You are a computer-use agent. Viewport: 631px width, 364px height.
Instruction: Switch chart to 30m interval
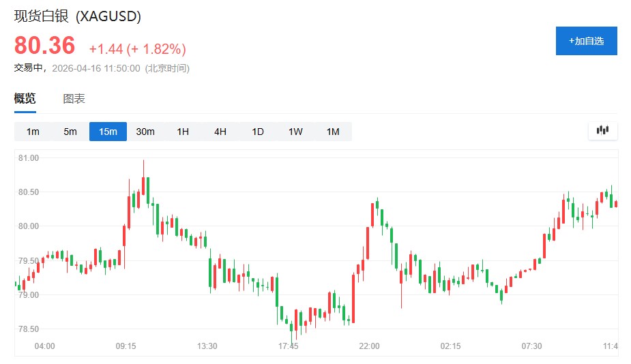tap(145, 132)
